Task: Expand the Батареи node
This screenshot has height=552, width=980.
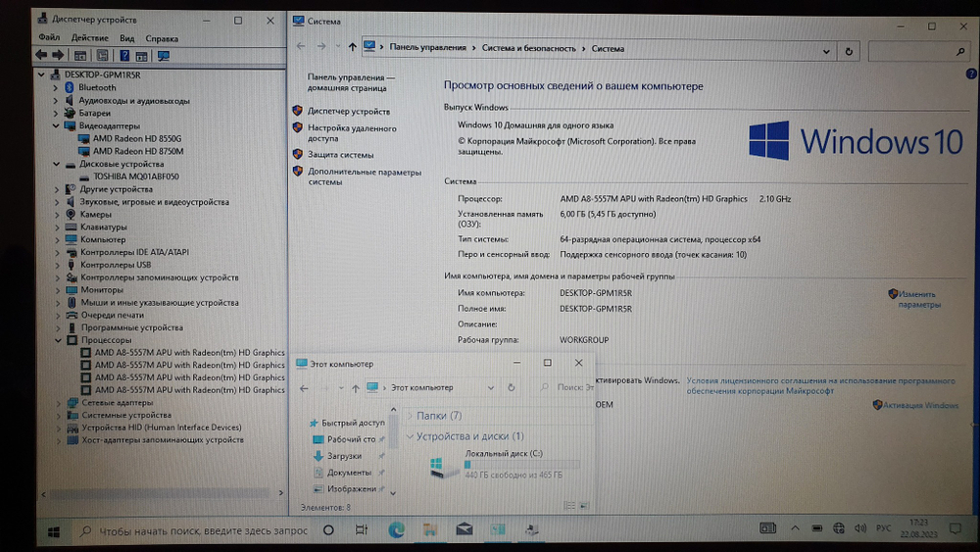Action: click(x=56, y=113)
